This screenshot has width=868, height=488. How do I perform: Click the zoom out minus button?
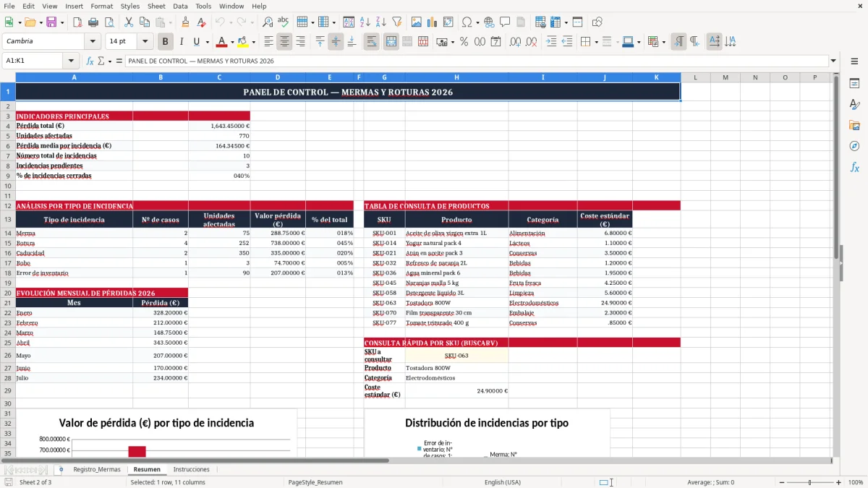780,482
